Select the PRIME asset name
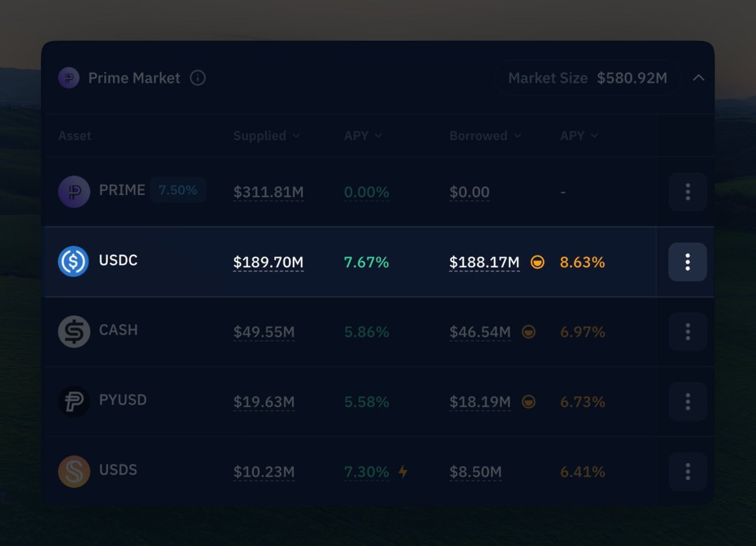This screenshot has width=756, height=546. tap(122, 190)
